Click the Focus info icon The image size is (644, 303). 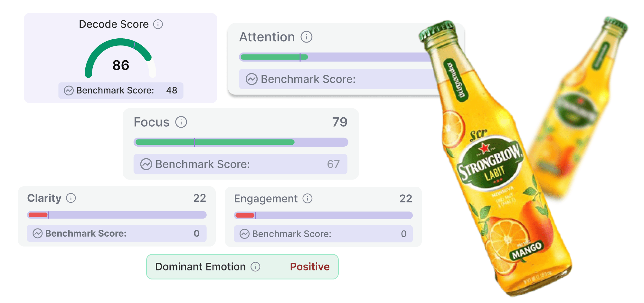(182, 122)
